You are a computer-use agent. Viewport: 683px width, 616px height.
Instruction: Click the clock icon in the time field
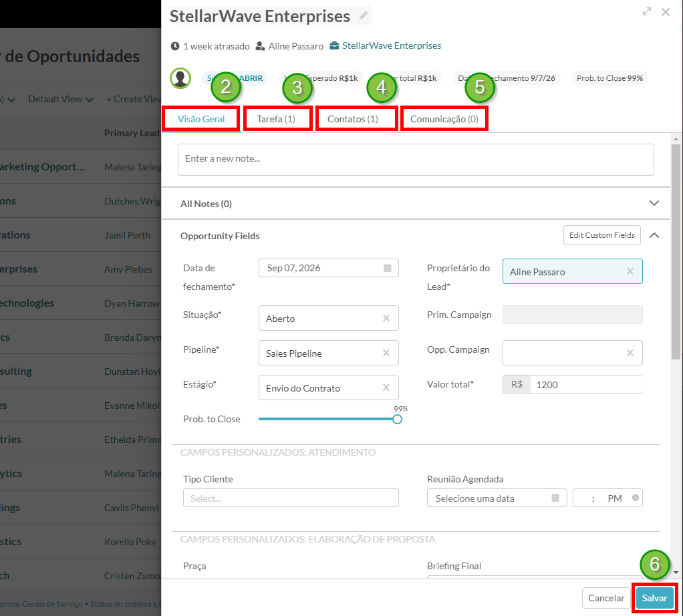click(636, 498)
